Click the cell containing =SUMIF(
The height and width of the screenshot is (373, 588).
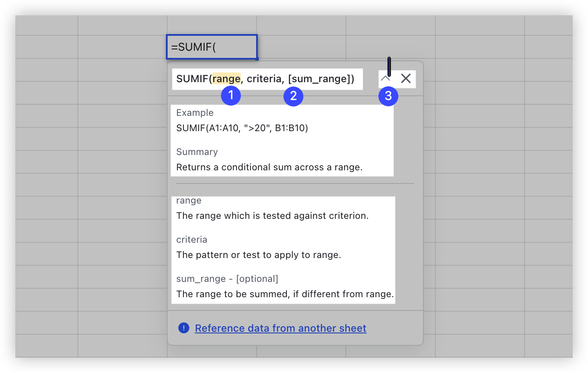(211, 47)
